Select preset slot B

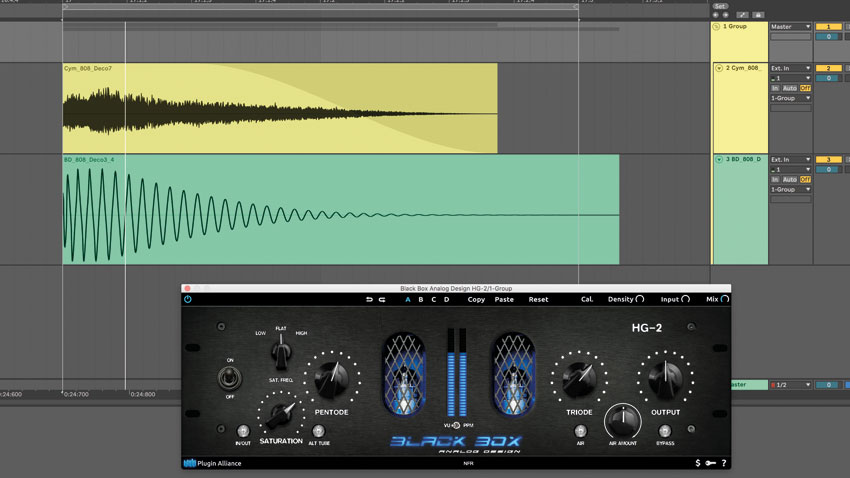[421, 299]
